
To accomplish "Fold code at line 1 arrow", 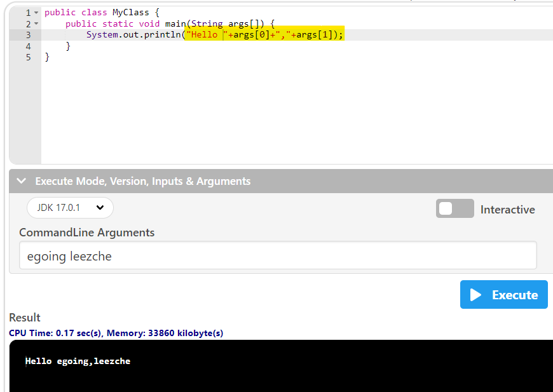I will tap(36, 13).
